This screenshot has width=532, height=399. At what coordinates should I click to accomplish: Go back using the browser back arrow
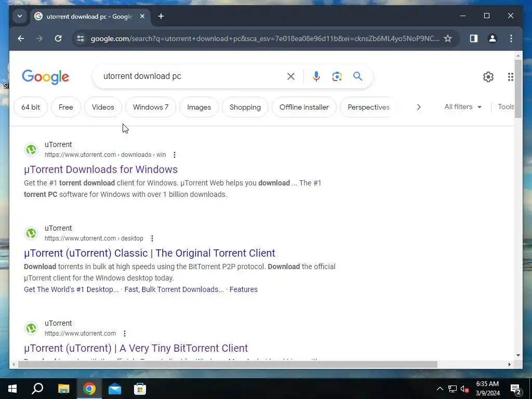21,38
